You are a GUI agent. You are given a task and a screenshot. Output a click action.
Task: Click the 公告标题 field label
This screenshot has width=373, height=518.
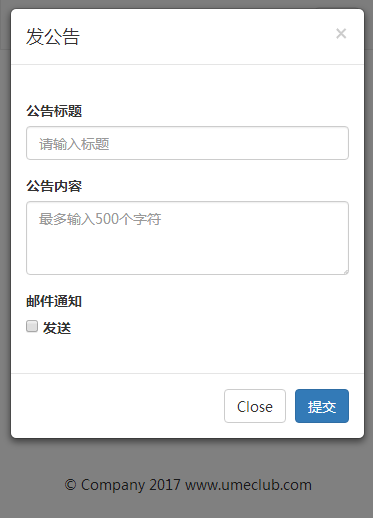tap(54, 111)
